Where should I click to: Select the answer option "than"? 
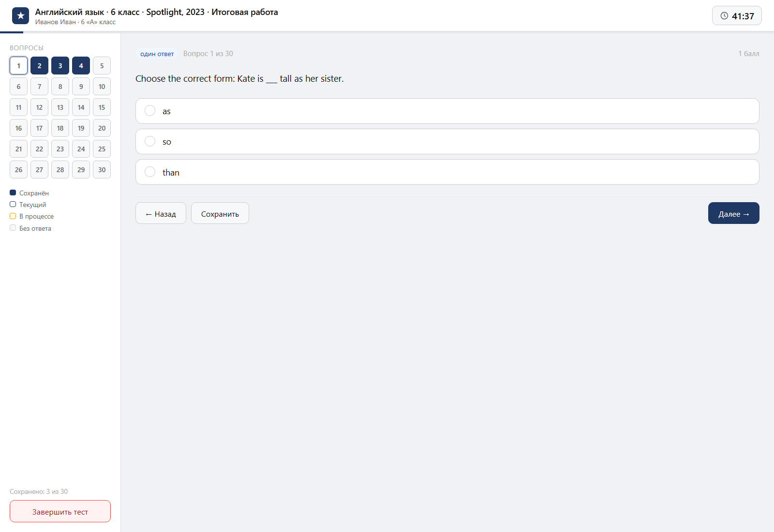coord(447,172)
